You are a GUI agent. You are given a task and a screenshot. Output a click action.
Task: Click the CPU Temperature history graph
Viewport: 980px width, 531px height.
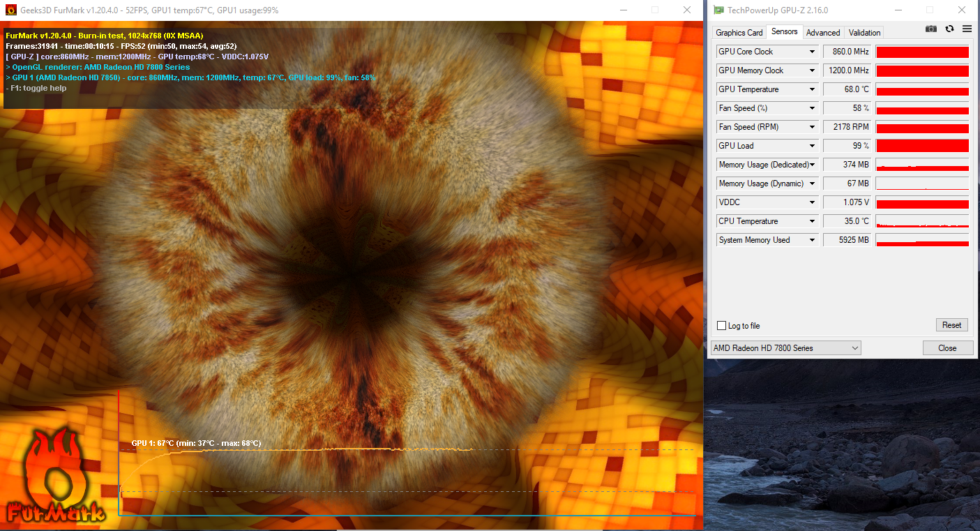click(922, 221)
